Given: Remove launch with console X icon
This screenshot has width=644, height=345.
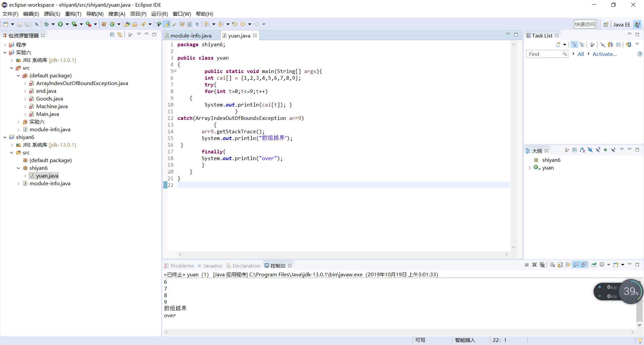Looking at the screenshot, I should [534, 265].
